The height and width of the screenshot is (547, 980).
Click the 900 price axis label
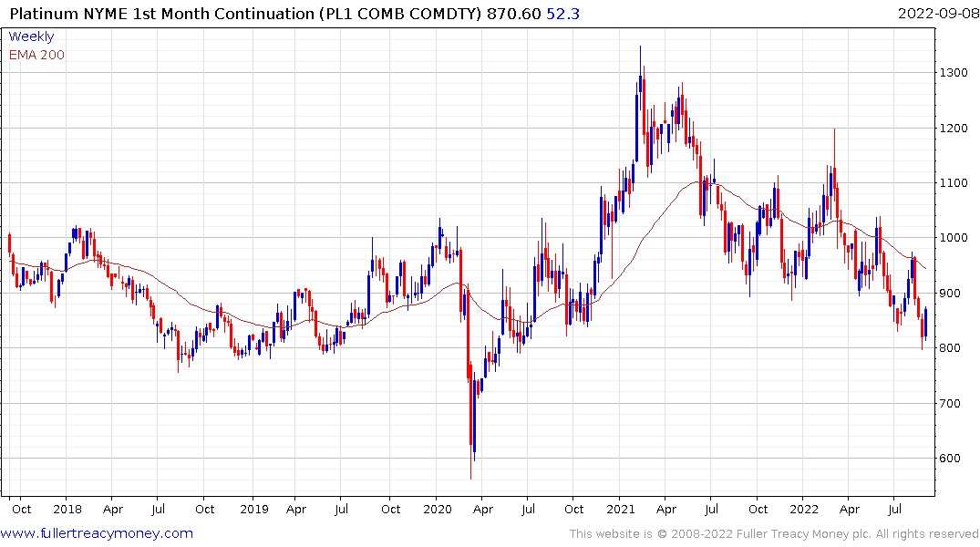coord(951,294)
